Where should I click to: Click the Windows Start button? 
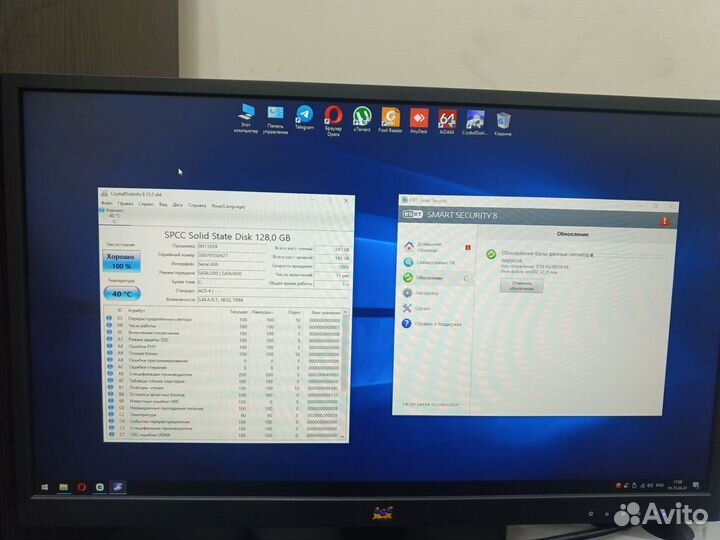click(45, 487)
